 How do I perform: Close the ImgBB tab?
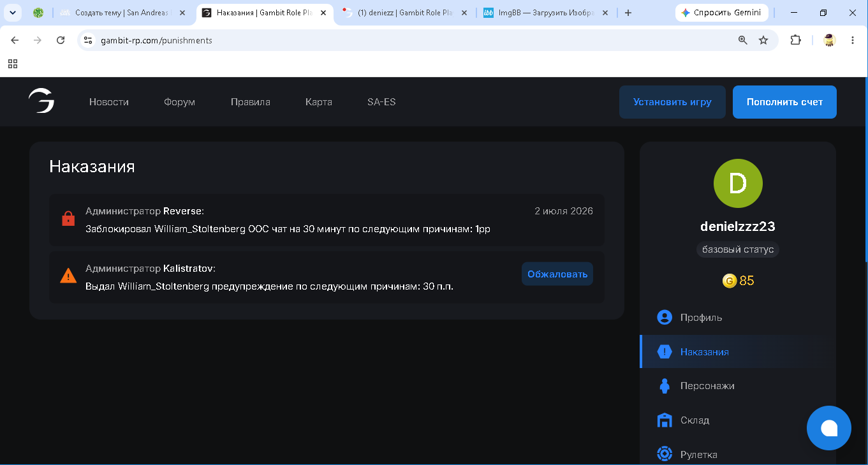[x=605, y=13]
